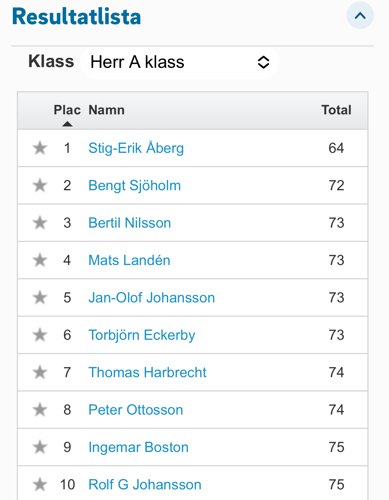Image resolution: width=389 pixels, height=500 pixels.
Task: Collapse the Resultatlista section chevron
Action: [x=360, y=16]
